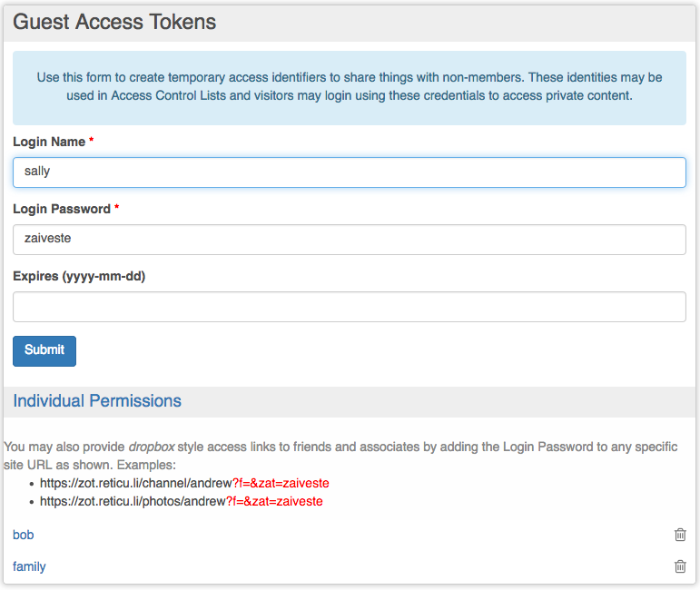The width and height of the screenshot is (700, 590).
Task: Delete the family guest token
Action: pyautogui.click(x=680, y=566)
